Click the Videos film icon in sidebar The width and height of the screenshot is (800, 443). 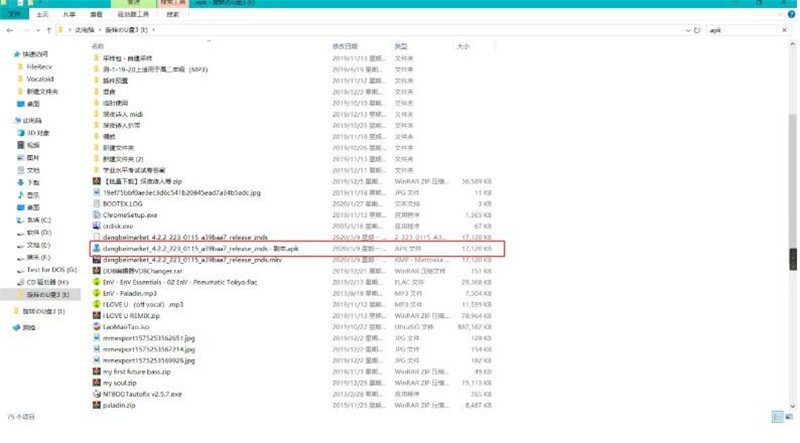21,145
